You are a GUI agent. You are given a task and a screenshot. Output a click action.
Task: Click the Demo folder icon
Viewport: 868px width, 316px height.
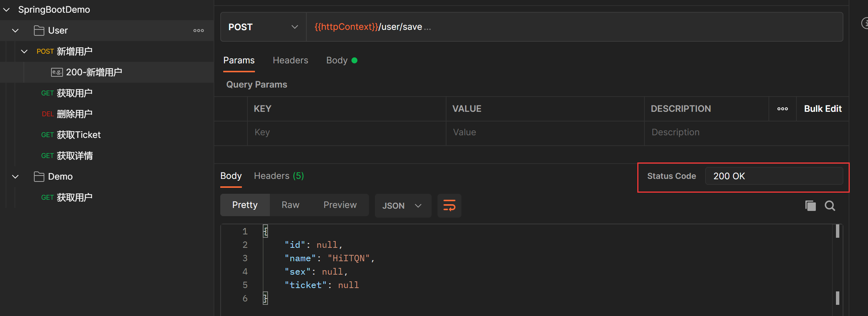point(39,177)
